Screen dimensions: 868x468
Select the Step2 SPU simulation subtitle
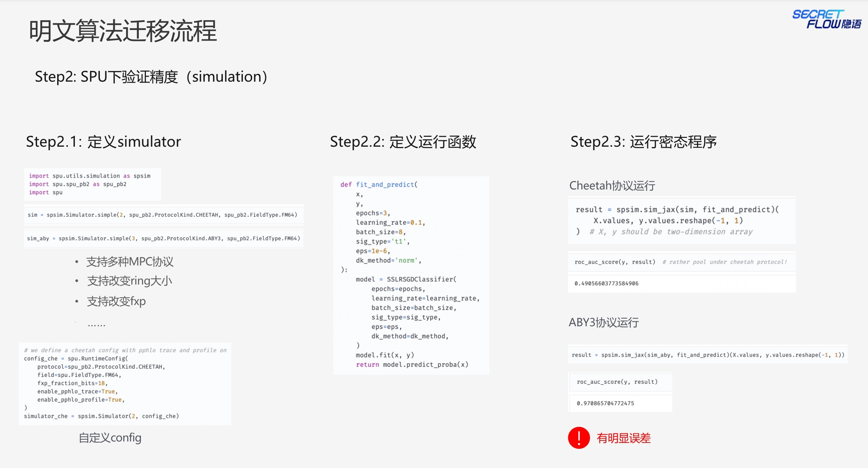pos(151,77)
